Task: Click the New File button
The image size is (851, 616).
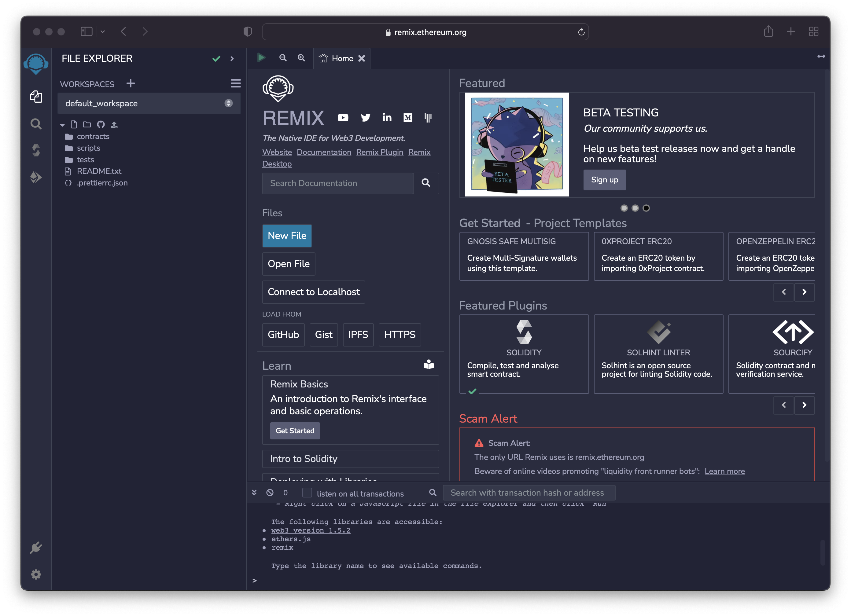Action: pyautogui.click(x=287, y=236)
